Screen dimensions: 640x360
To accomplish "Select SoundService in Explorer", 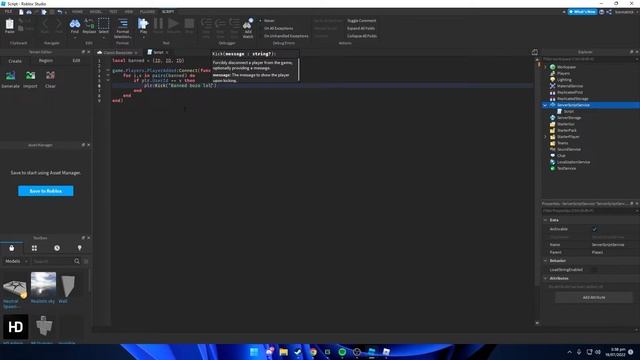I will pos(569,149).
